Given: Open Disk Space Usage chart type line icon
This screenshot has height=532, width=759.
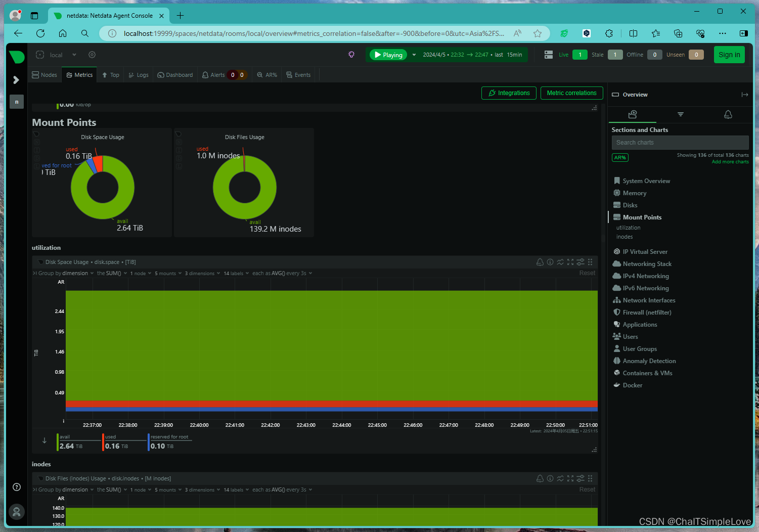Looking at the screenshot, I should tap(560, 262).
